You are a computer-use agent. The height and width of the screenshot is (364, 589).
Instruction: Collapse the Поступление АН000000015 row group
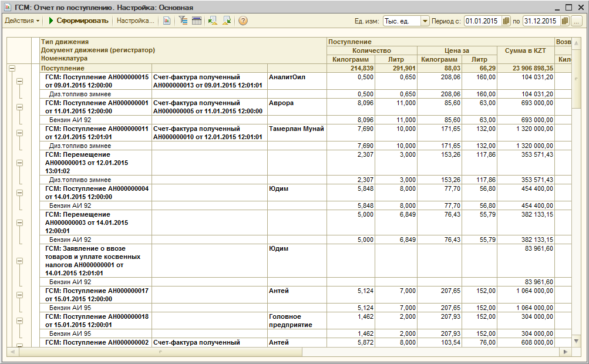(19, 81)
